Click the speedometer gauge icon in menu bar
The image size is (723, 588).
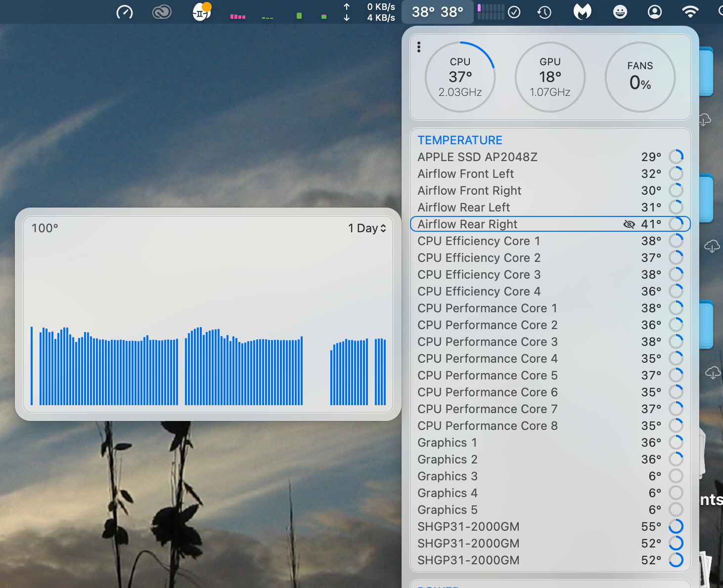click(124, 12)
